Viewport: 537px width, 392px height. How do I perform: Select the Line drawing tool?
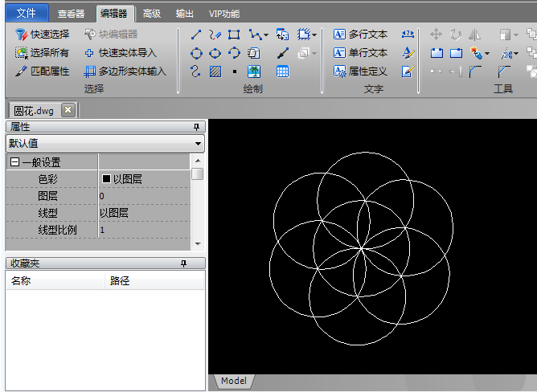pyautogui.click(x=196, y=35)
